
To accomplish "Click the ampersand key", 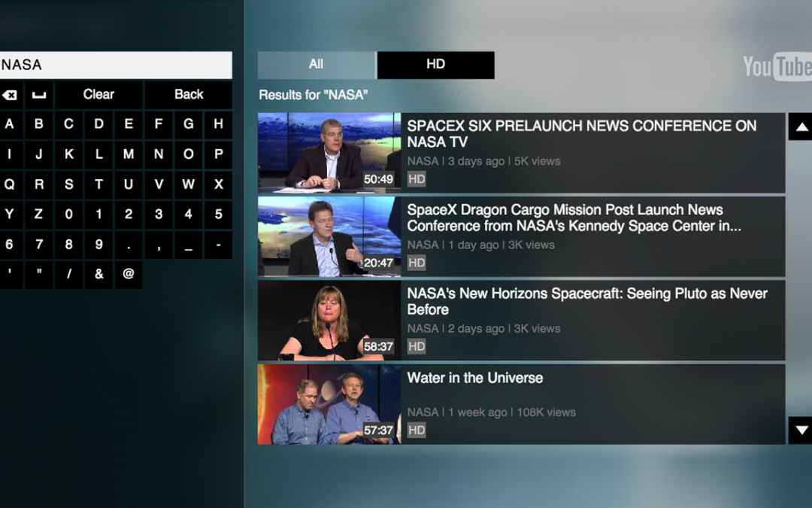I will [x=99, y=274].
